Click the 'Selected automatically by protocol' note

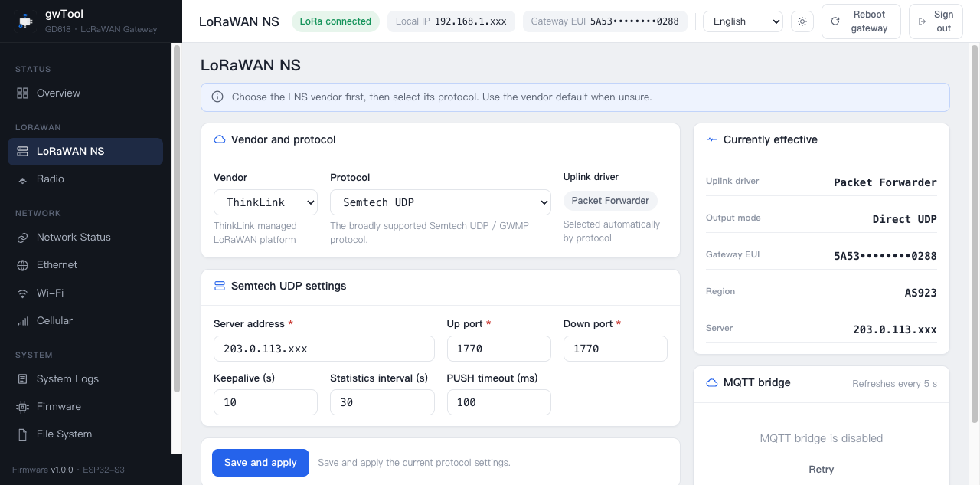[x=612, y=231]
